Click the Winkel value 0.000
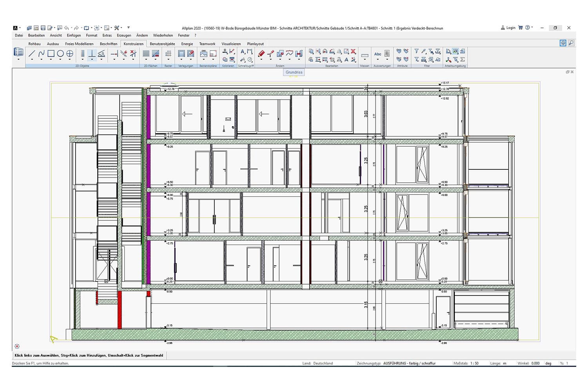Image resolution: width=588 pixels, height=392 pixels. (535, 363)
